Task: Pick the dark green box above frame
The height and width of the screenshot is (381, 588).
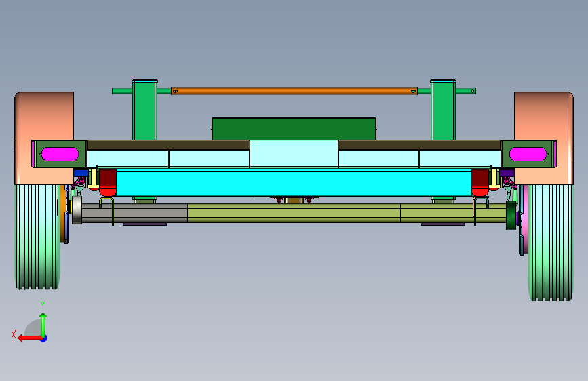Action: pyautogui.click(x=294, y=129)
